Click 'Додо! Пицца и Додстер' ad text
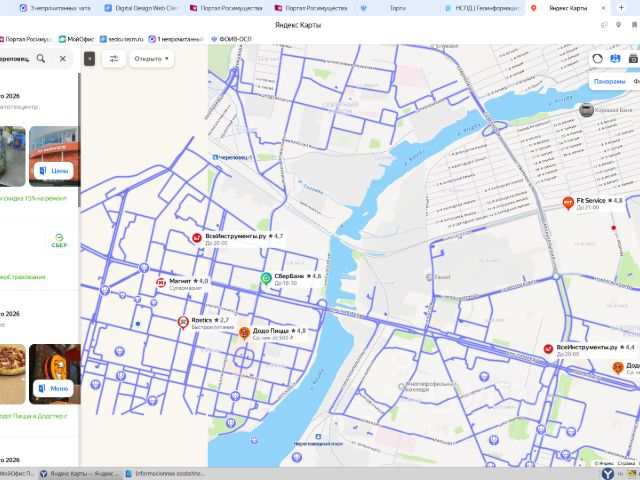This screenshot has height=480, width=640. click(33, 416)
